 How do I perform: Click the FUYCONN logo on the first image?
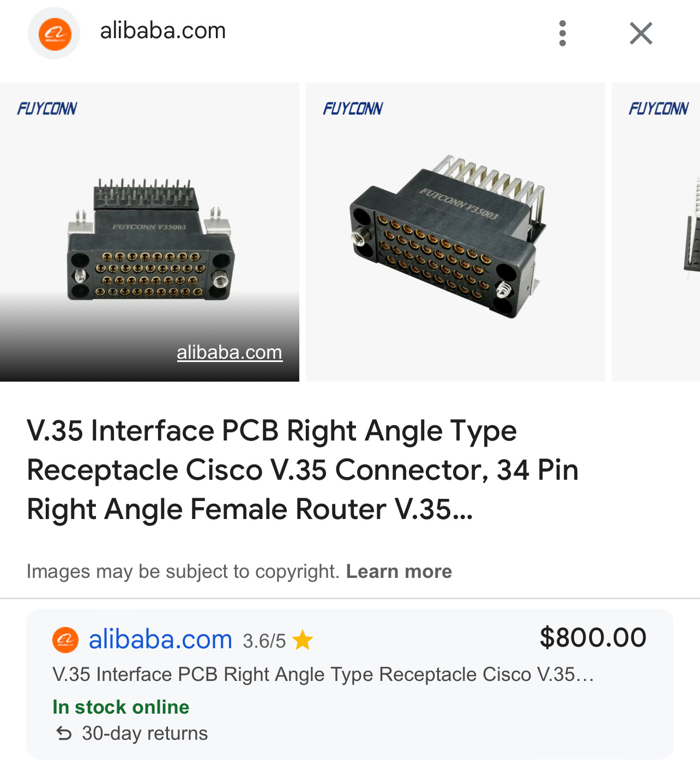tap(47, 108)
